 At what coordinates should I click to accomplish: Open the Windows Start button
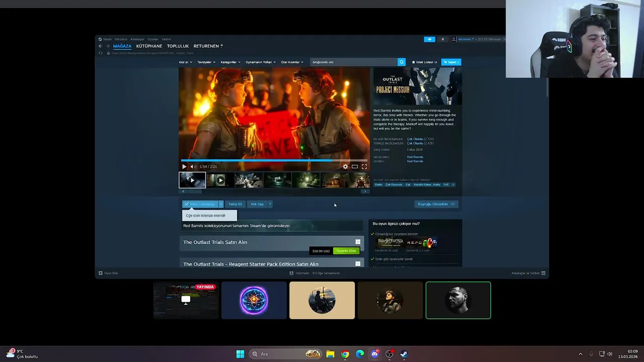pyautogui.click(x=240, y=354)
